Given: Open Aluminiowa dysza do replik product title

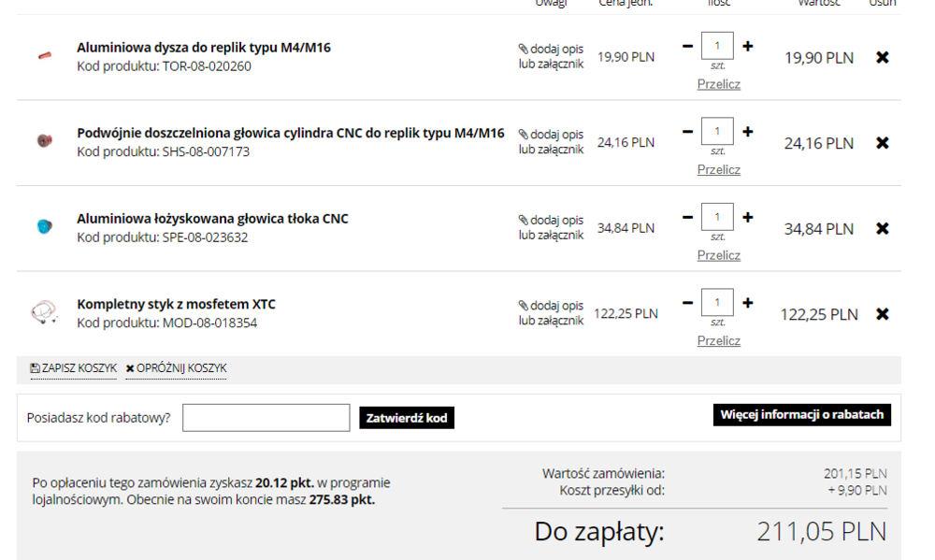Looking at the screenshot, I should tap(203, 48).
